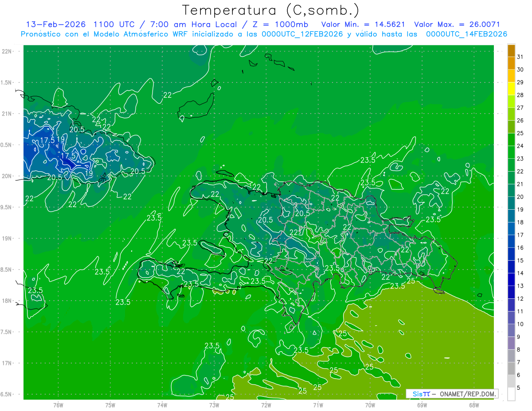Screen dimensions: 532x411
Task: Click the "74W" longitude axis label
Action: pyautogui.click(x=162, y=405)
